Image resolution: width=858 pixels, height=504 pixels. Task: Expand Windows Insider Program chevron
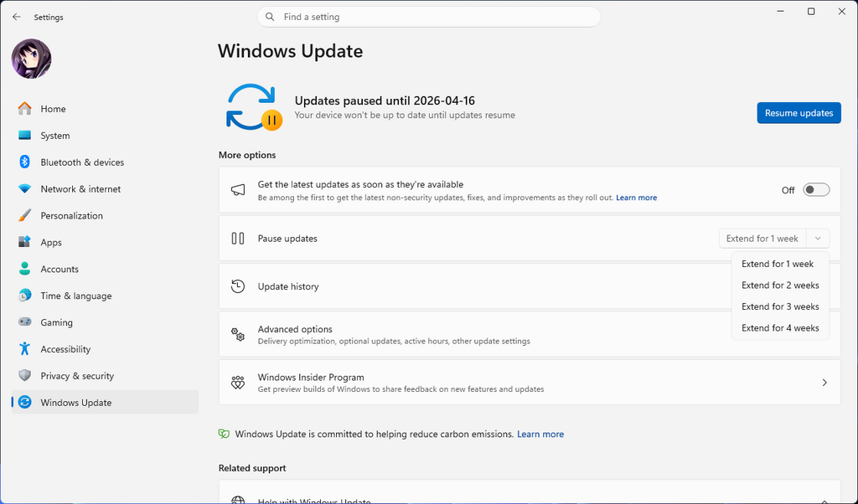[x=824, y=383]
